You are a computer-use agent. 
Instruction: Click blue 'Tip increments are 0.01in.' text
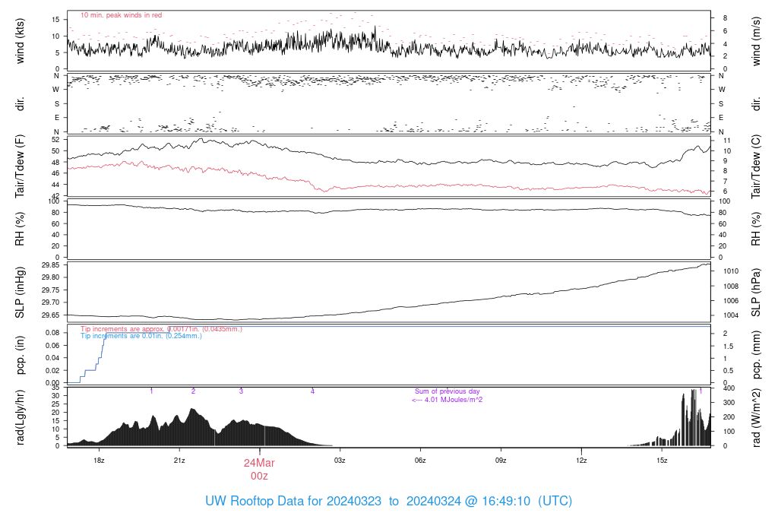coord(141,335)
